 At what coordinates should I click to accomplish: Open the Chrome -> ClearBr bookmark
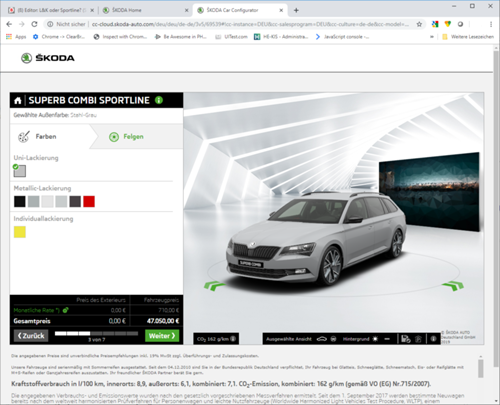tap(59, 37)
